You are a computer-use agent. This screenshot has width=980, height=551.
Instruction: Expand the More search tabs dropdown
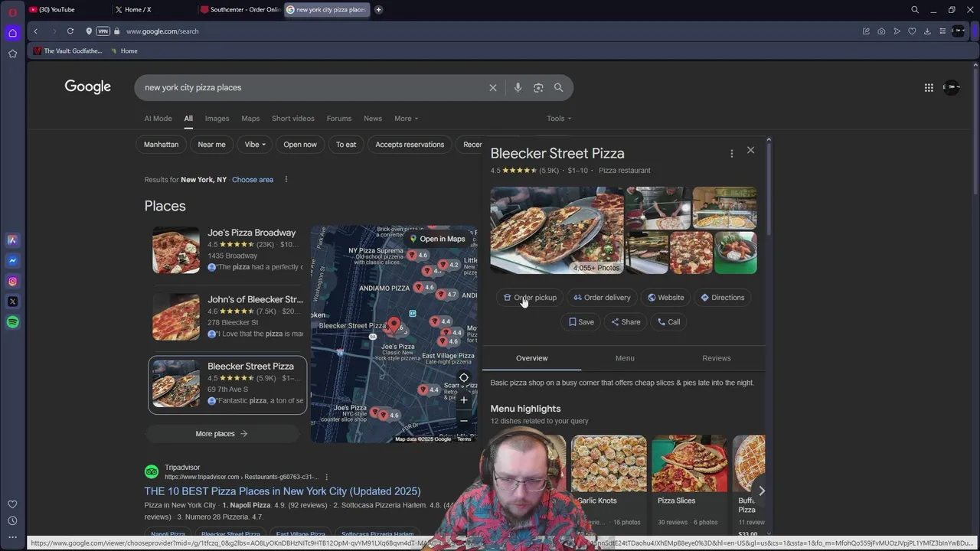pyautogui.click(x=406, y=119)
